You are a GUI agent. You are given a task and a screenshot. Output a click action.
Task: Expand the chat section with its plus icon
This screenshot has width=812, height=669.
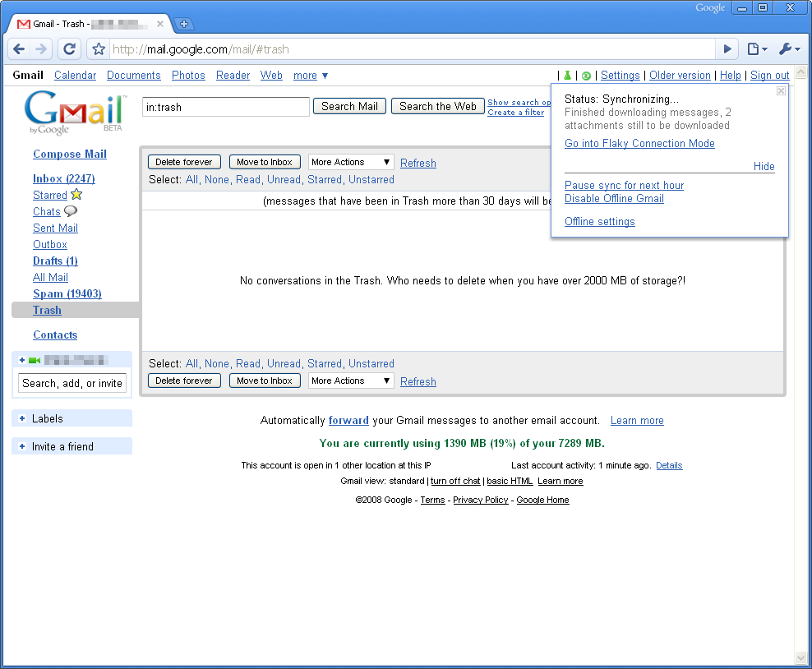(x=21, y=360)
